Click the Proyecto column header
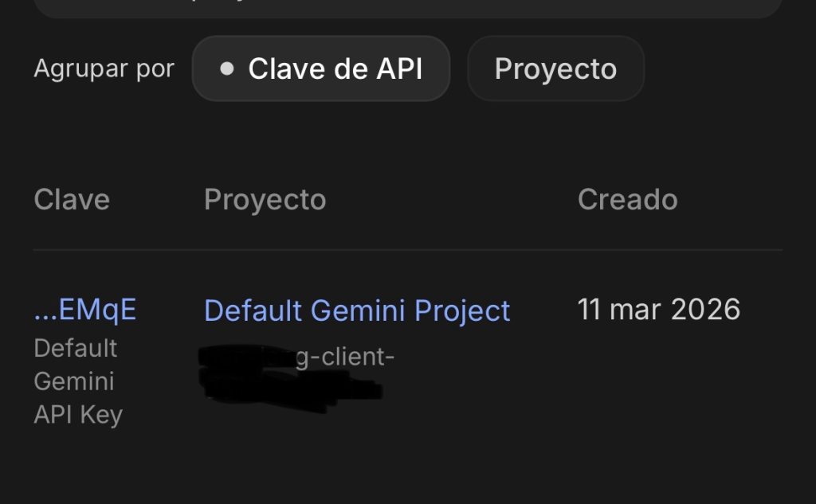Image resolution: width=816 pixels, height=504 pixels. click(x=265, y=199)
